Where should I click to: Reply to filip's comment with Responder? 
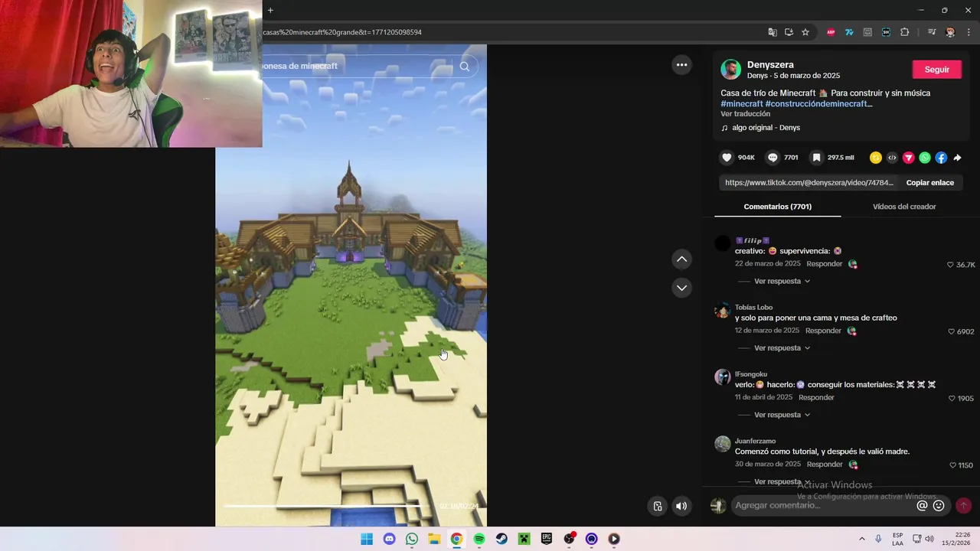pyautogui.click(x=824, y=264)
